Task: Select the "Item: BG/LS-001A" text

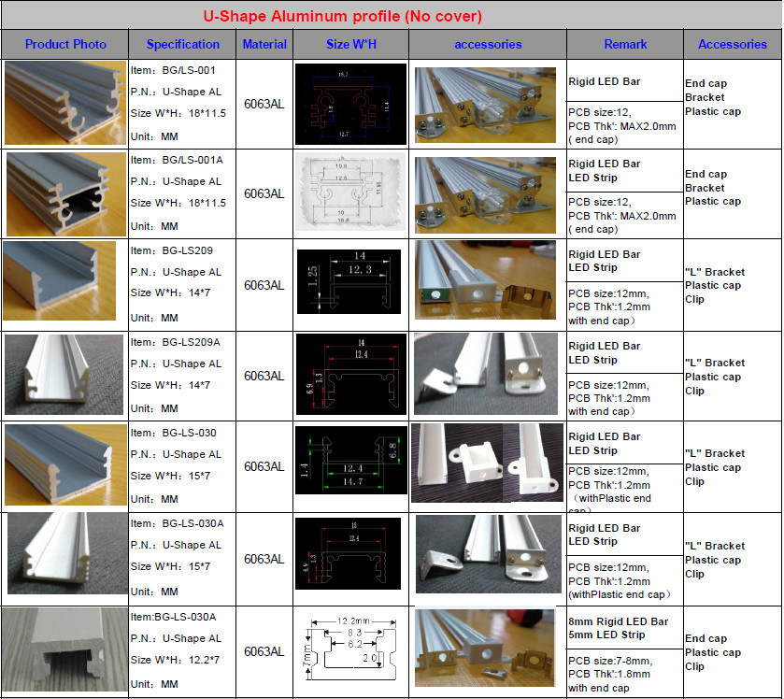Action: [177, 161]
